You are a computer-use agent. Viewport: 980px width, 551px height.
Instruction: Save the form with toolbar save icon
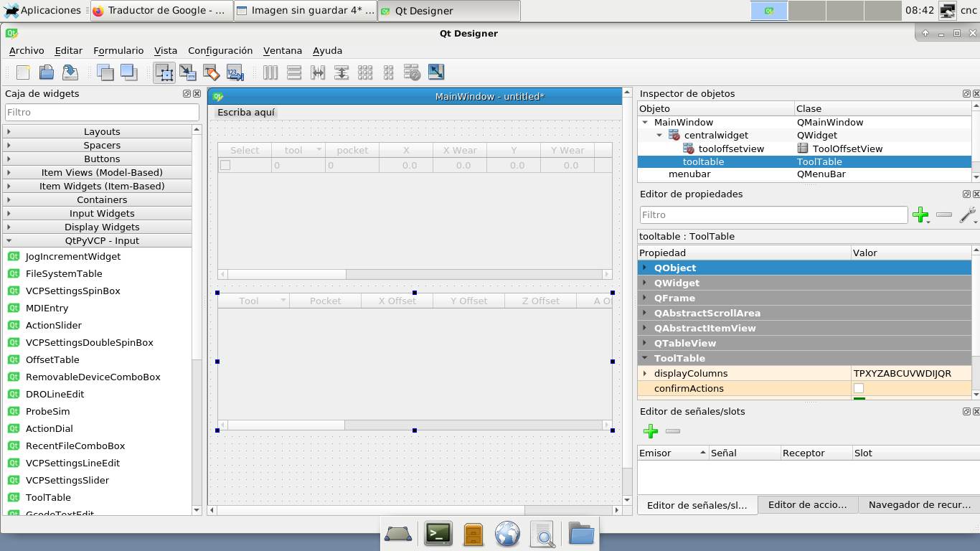(70, 72)
